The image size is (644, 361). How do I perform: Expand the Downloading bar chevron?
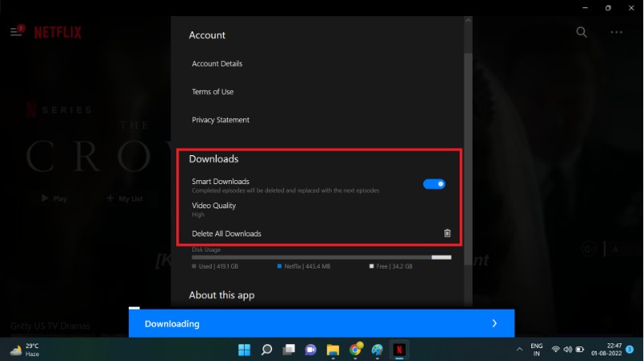click(494, 323)
